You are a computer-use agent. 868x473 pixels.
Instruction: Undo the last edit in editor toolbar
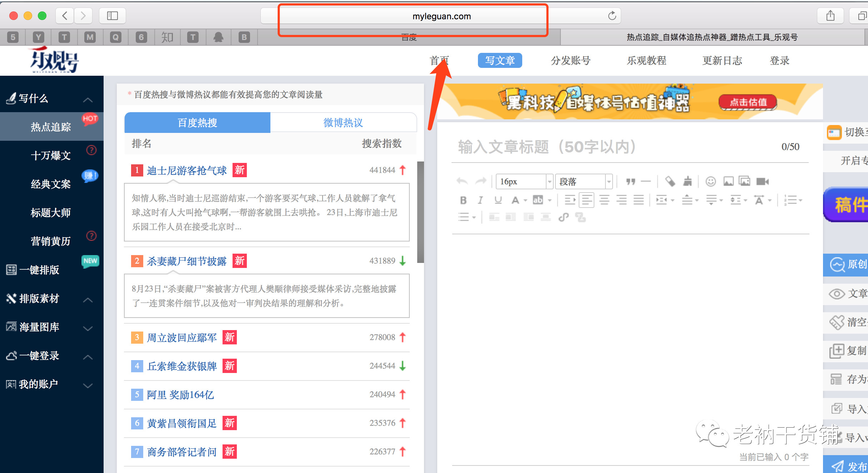click(462, 181)
